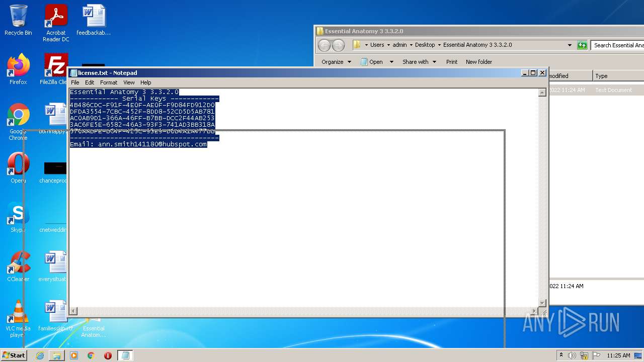Click Notepad horizontal scrollbar left arrow
Viewport: 644px width, 362px height.
pyautogui.click(x=73, y=311)
